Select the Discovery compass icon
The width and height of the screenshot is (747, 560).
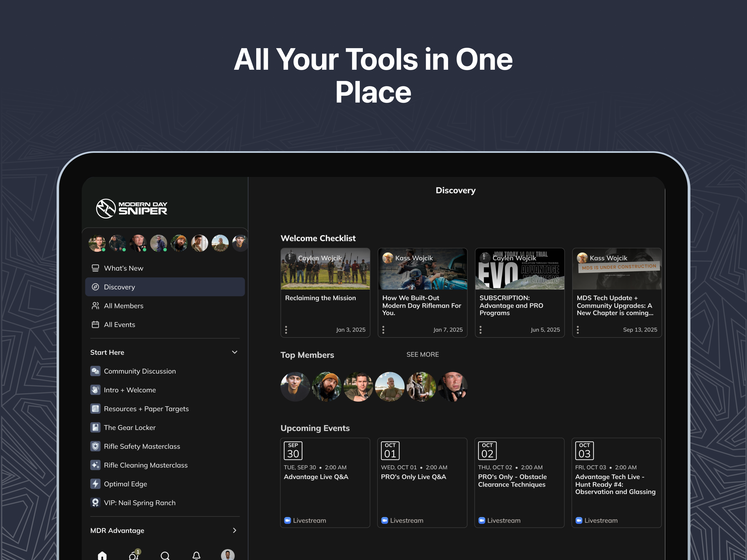point(96,287)
